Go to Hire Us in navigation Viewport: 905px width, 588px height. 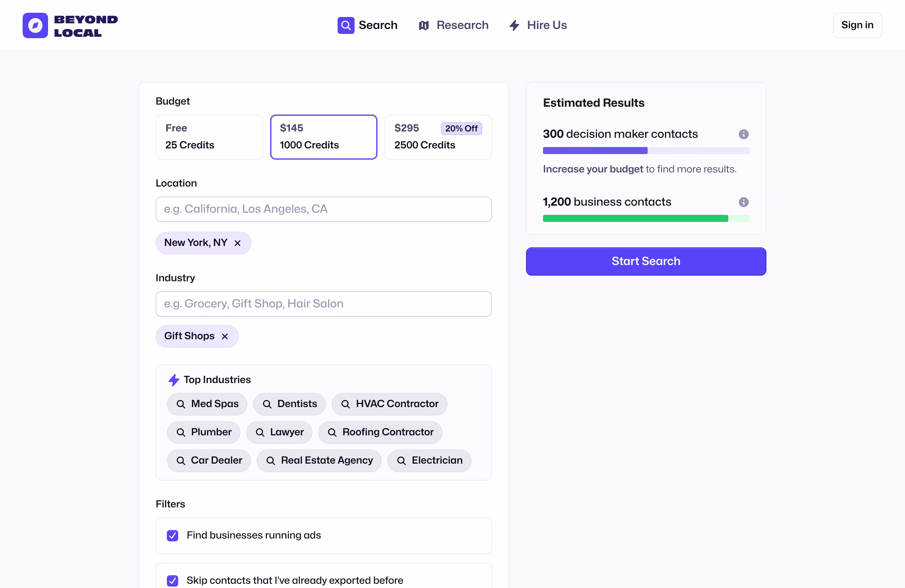click(x=547, y=25)
